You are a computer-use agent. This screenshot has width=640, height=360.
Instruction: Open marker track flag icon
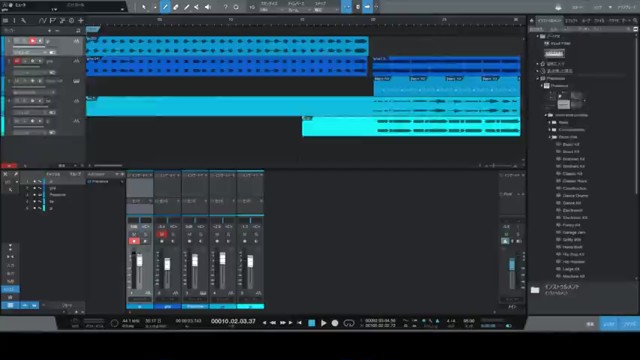tap(53, 20)
